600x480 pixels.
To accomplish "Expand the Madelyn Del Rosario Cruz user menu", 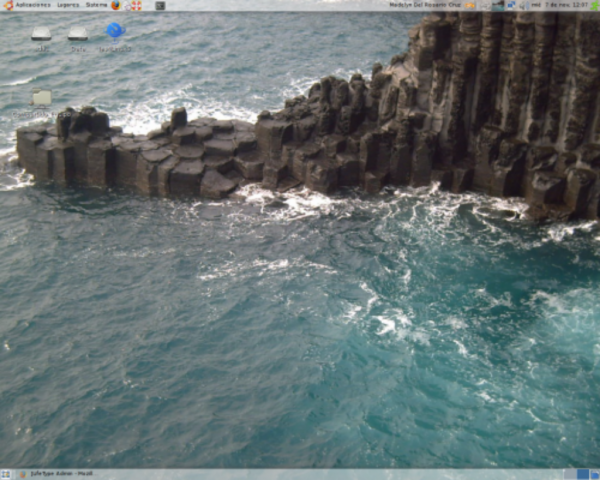I will click(424, 5).
